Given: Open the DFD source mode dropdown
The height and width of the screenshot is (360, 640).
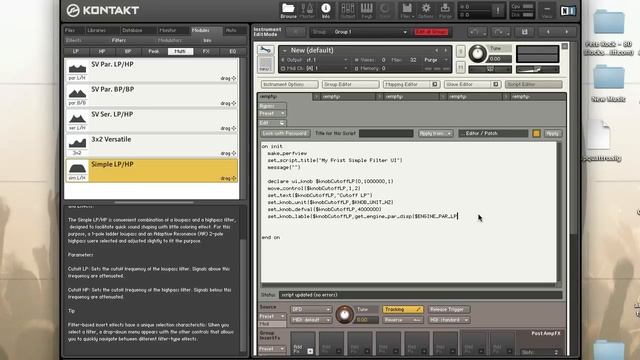Looking at the screenshot, I should [x=311, y=309].
